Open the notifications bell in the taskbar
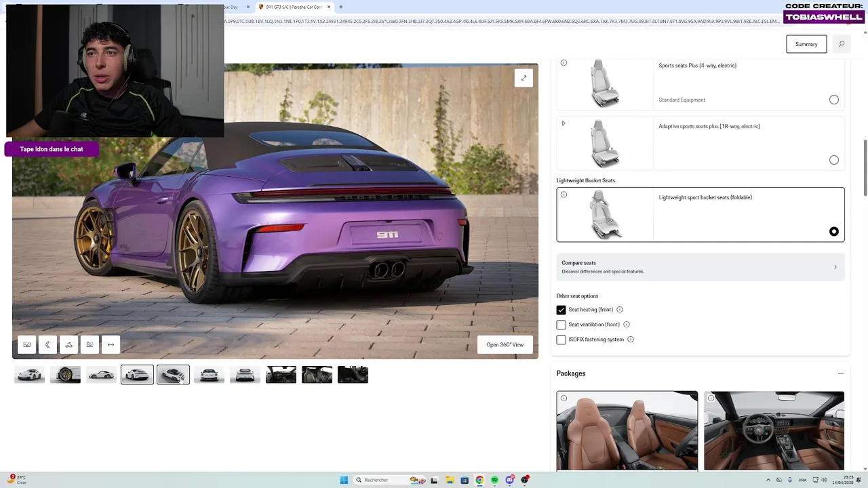The image size is (868, 488). 859,480
